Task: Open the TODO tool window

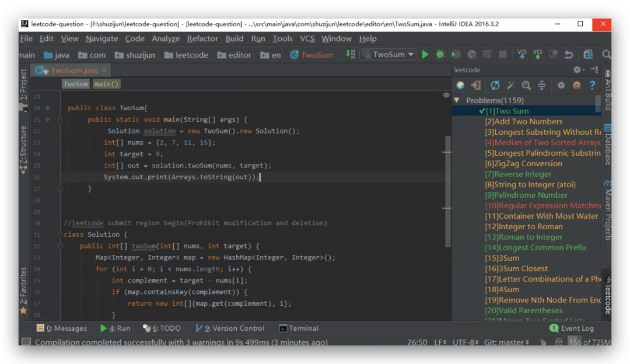Action: pos(162,328)
